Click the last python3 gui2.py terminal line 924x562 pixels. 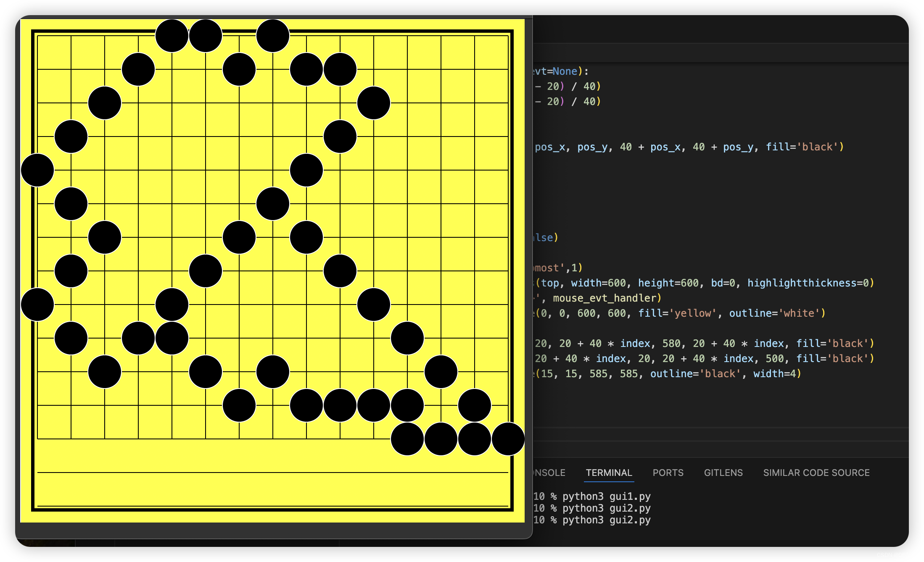(606, 520)
